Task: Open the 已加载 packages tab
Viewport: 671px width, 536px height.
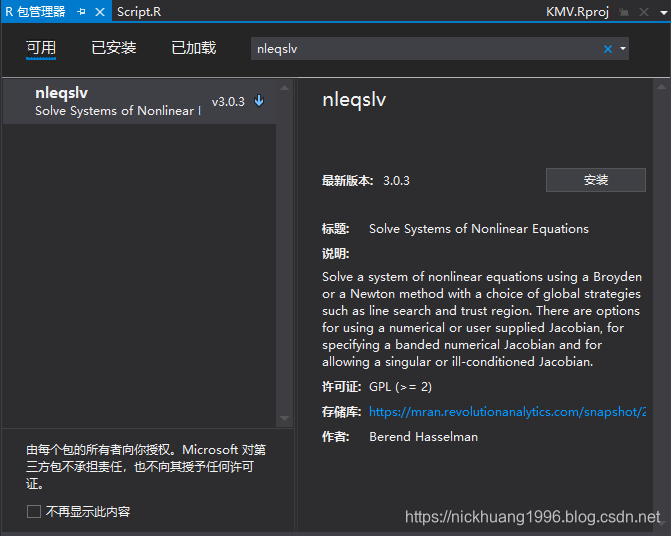Action: pyautogui.click(x=194, y=48)
